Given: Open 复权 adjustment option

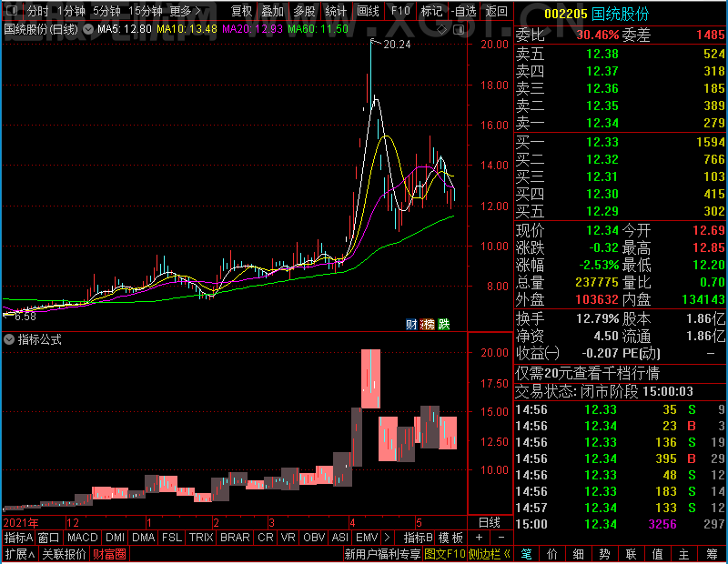Looking at the screenshot, I should click(x=241, y=11).
